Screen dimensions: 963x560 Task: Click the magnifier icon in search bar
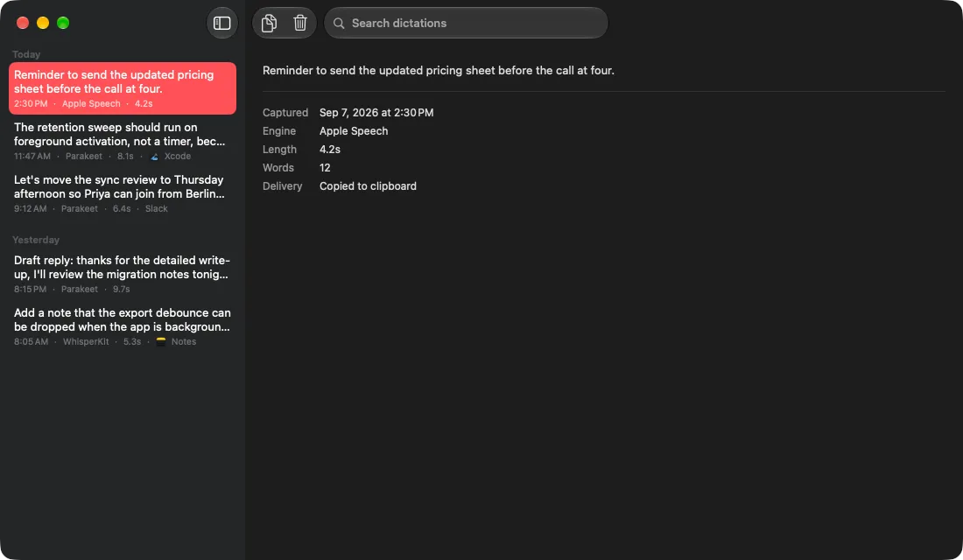339,24
